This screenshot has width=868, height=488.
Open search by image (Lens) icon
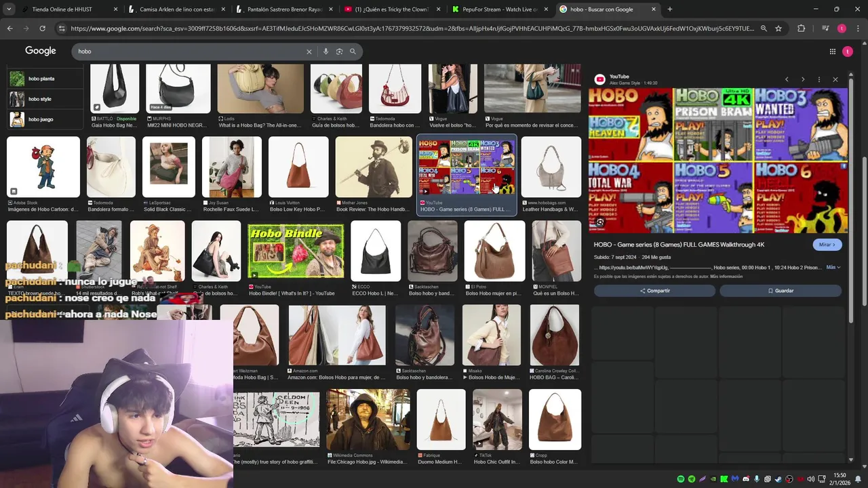[x=339, y=52]
